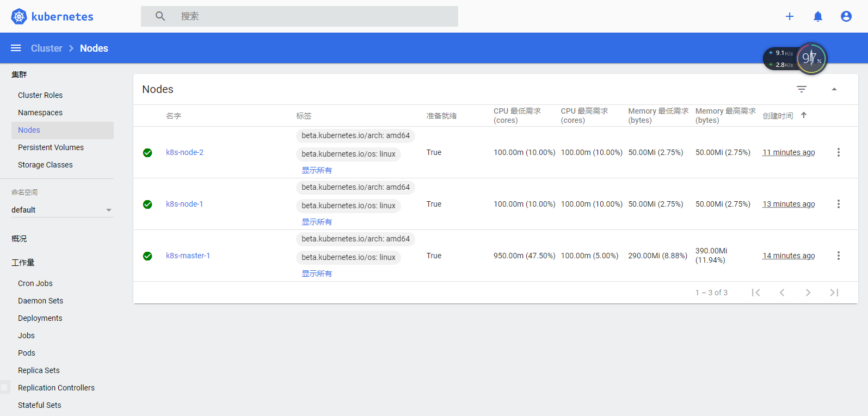
Task: Open the default namespace dropdown
Action: point(62,210)
